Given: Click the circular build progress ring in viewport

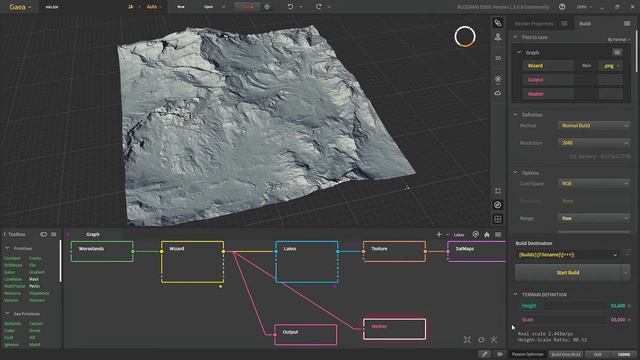Looking at the screenshot, I should pyautogui.click(x=465, y=37).
